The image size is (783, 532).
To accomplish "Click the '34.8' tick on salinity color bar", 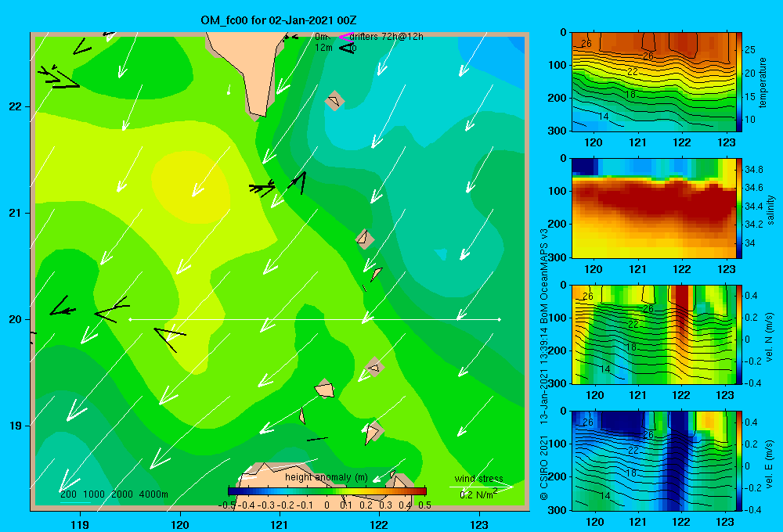I will (753, 170).
